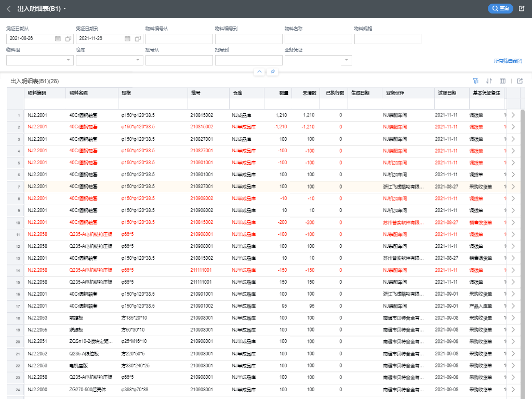The image size is (532, 399).
Task: Open details arrow for row 22
Action: point(513,366)
